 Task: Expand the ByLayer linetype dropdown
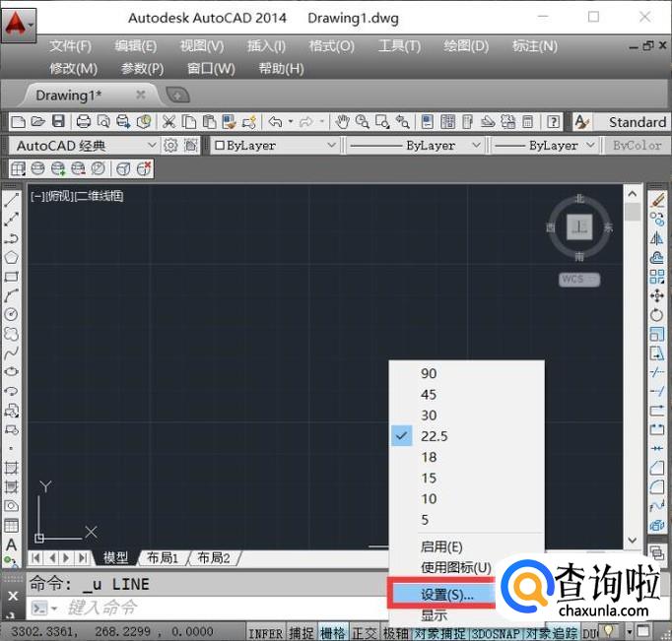[x=415, y=146]
